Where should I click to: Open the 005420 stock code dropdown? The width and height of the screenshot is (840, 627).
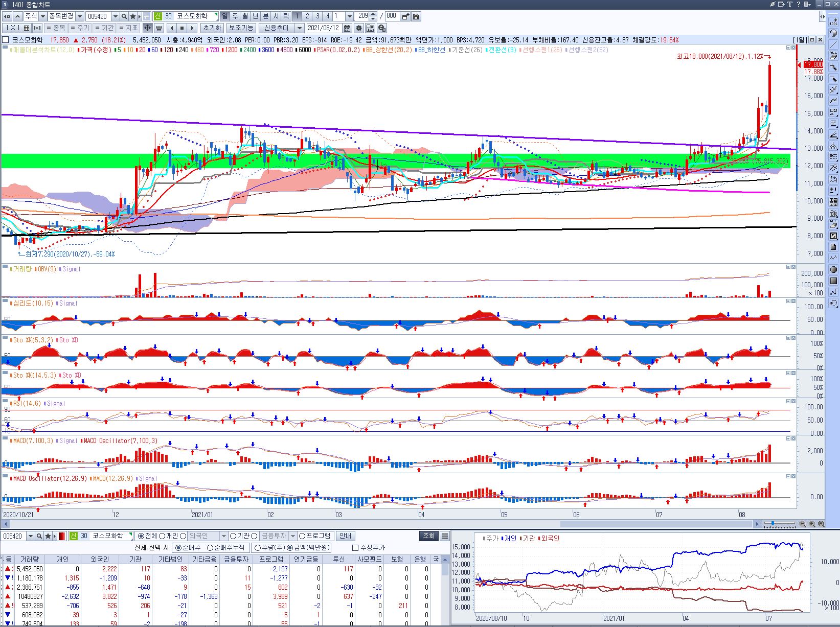115,16
